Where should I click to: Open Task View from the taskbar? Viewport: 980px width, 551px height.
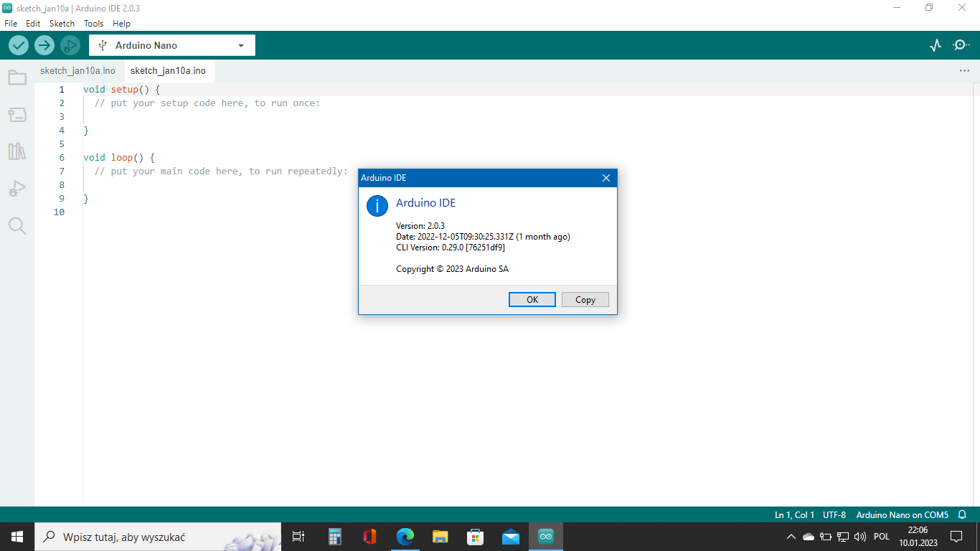pos(298,537)
